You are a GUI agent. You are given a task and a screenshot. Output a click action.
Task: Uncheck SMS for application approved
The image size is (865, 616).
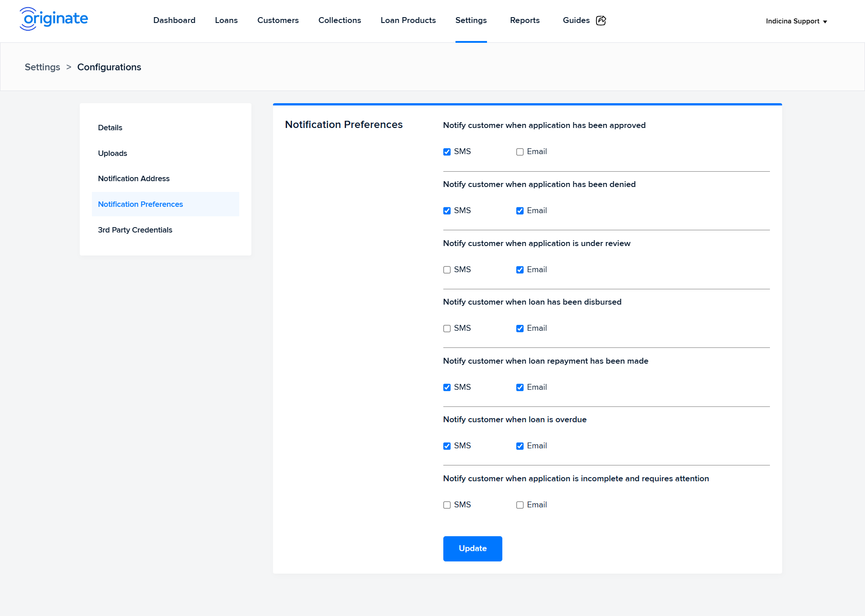[x=447, y=152]
